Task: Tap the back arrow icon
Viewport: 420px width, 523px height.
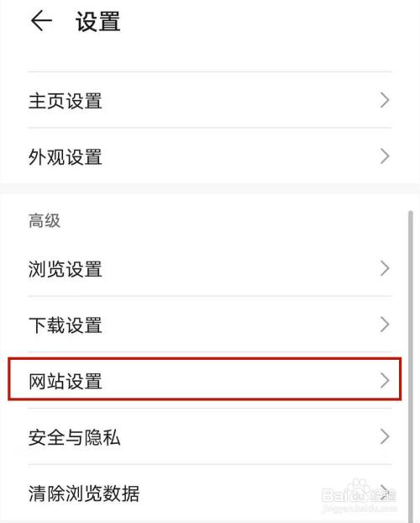Action: [41, 21]
